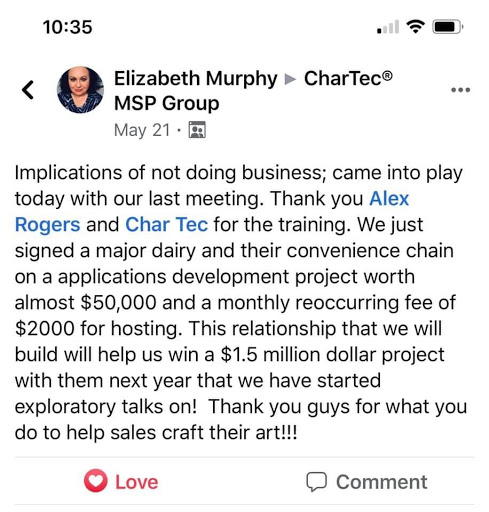Tap the red Love heart icon
The width and height of the screenshot is (489, 512).
tap(96, 481)
